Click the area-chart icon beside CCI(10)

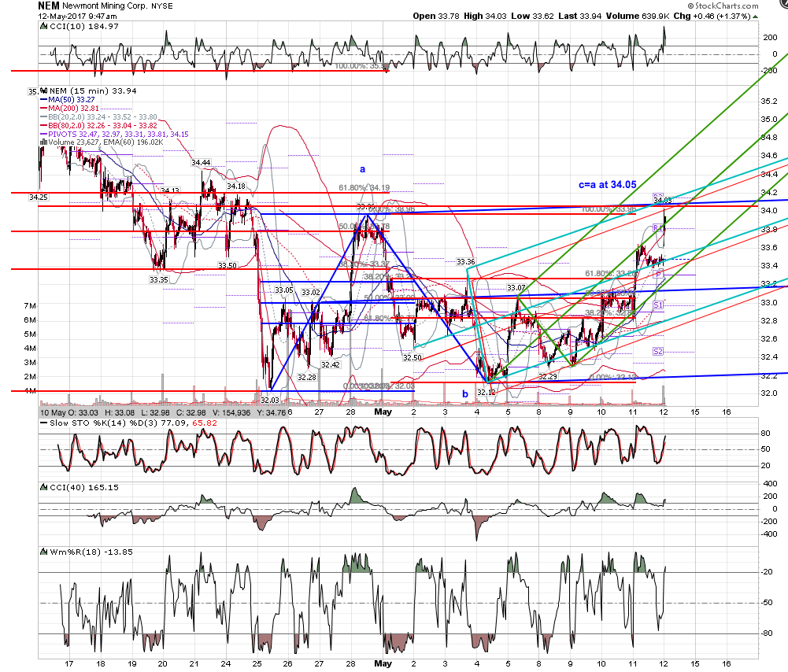pyautogui.click(x=44, y=27)
